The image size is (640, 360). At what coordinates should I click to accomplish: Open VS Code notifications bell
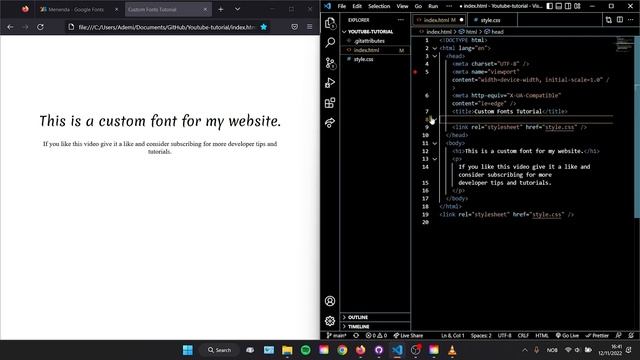(x=631, y=336)
